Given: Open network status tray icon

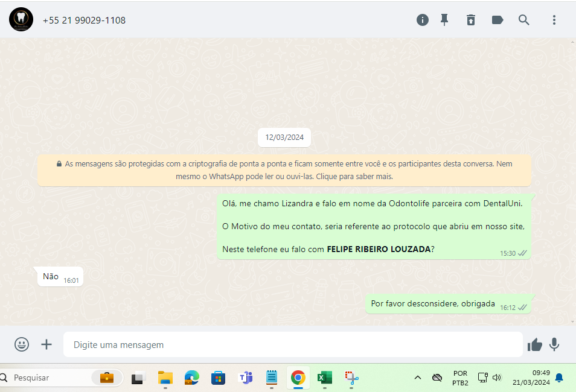Looking at the screenshot, I should click(482, 378).
